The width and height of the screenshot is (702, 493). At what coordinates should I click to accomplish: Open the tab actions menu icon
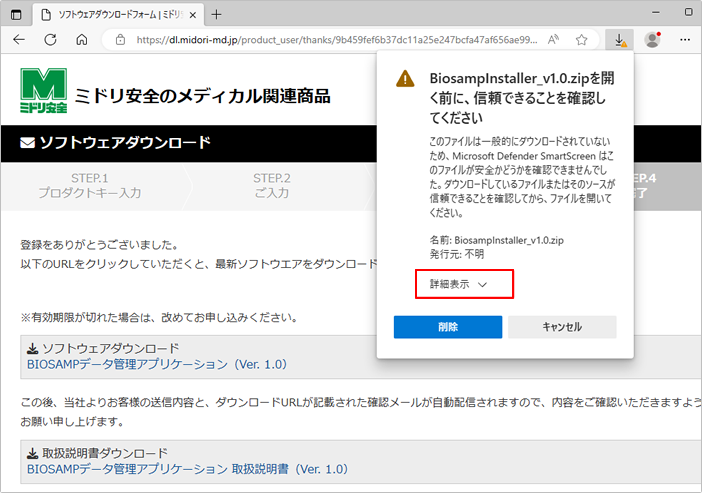[x=16, y=15]
